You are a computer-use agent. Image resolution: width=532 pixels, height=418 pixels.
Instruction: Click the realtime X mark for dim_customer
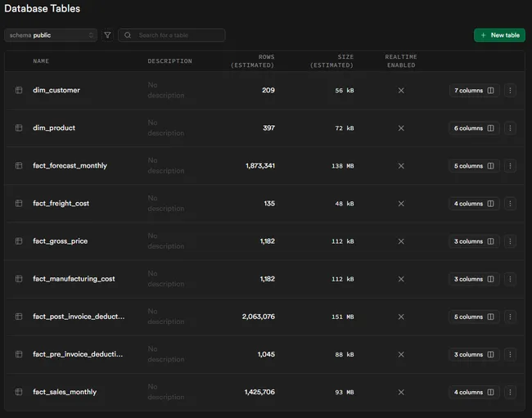click(401, 91)
